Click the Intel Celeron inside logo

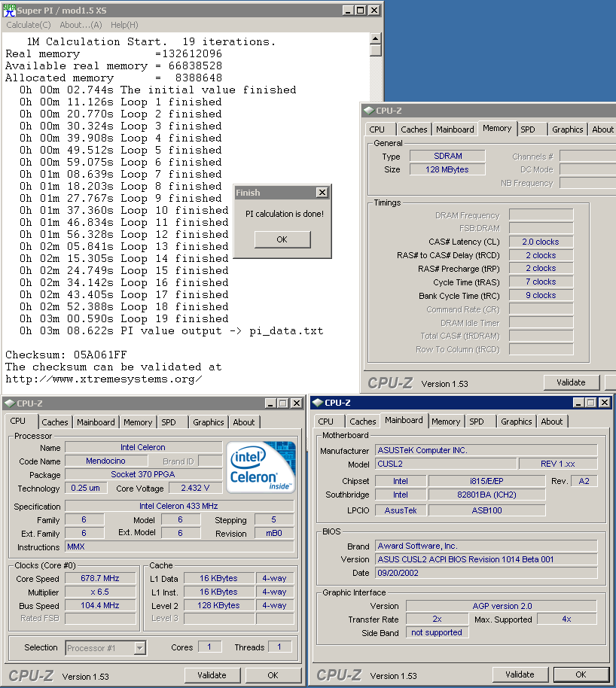[x=261, y=467]
